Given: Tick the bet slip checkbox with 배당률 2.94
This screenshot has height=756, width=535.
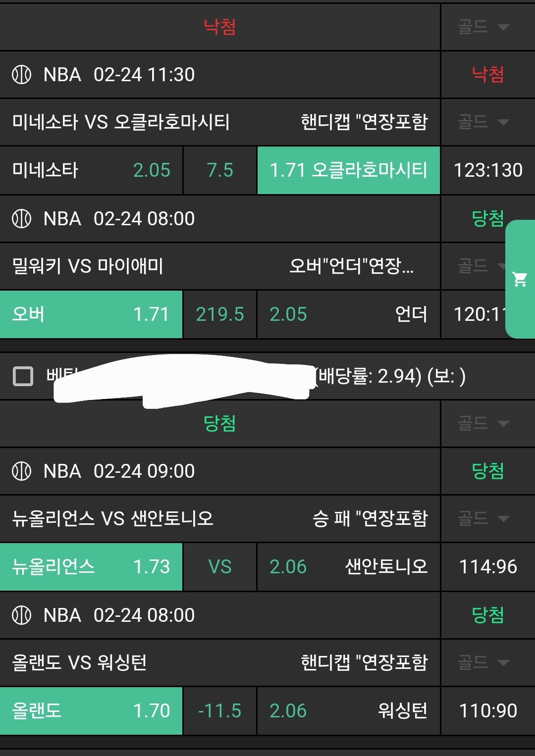Looking at the screenshot, I should point(23,376).
